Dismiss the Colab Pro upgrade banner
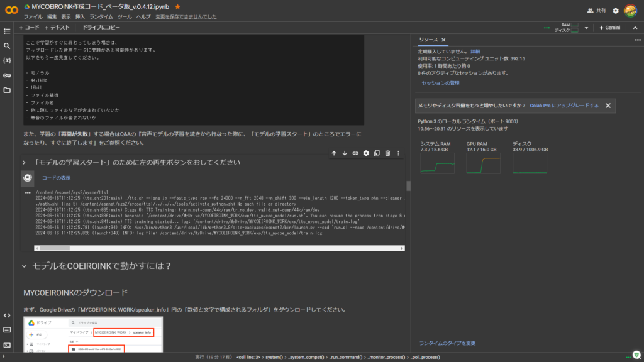644x362 pixels. [x=608, y=106]
